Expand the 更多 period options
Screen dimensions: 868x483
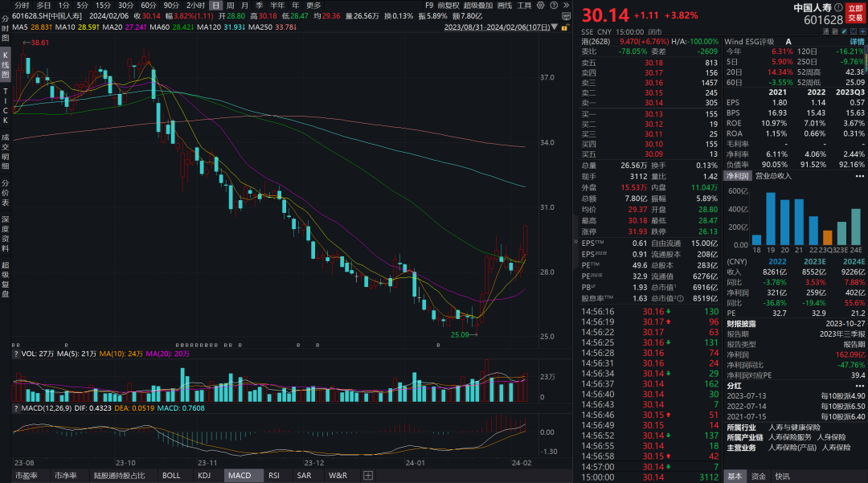coord(313,5)
